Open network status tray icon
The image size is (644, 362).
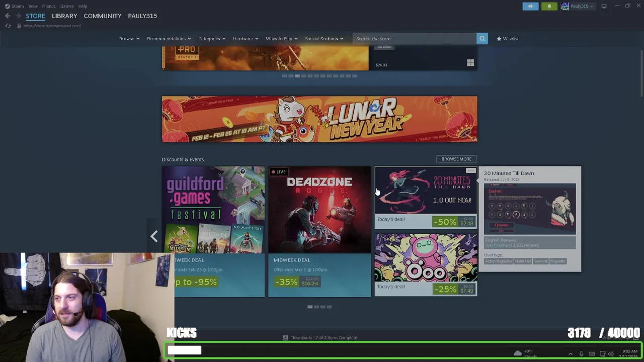pyautogui.click(x=602, y=354)
